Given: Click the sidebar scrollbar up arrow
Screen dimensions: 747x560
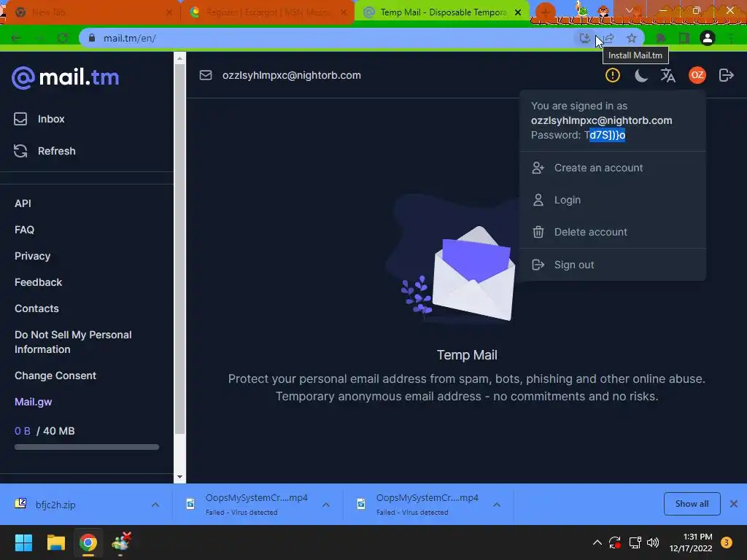Looking at the screenshot, I should 179,58.
